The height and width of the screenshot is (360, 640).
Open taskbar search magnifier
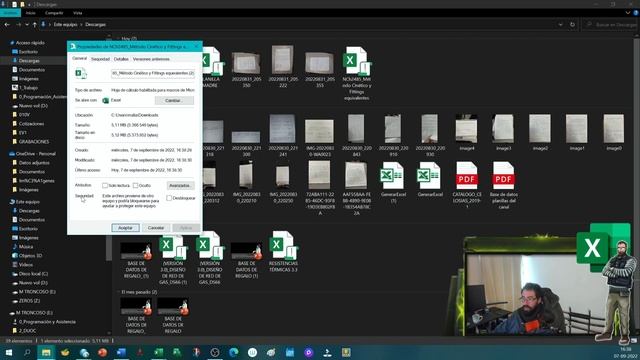coord(27,352)
